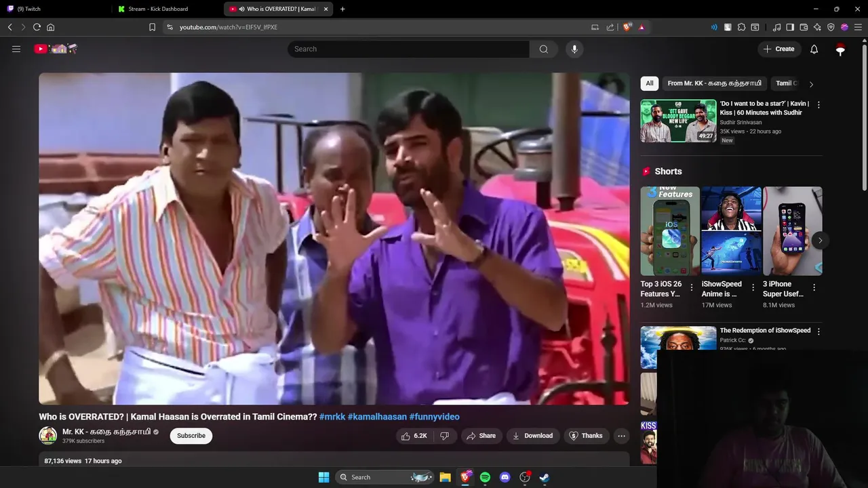The width and height of the screenshot is (868, 488).
Task: Open options for 3 iPhone short
Action: coord(814,287)
